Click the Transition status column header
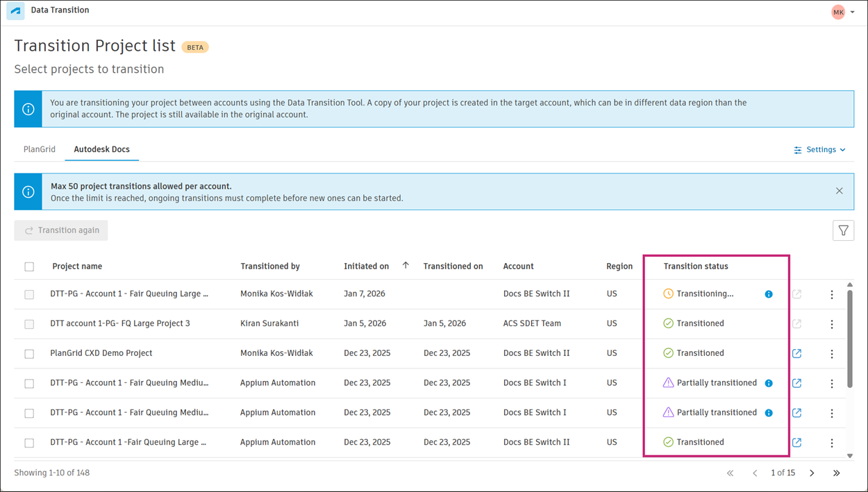 (696, 266)
